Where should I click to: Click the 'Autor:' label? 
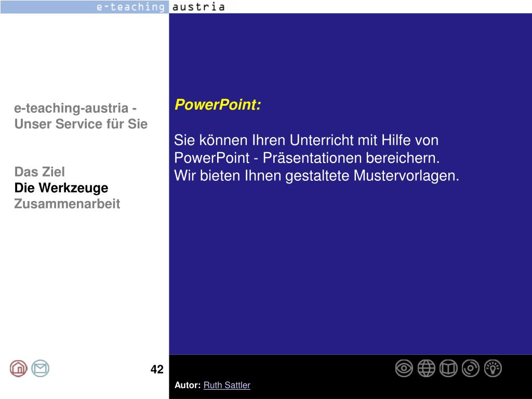point(188,385)
